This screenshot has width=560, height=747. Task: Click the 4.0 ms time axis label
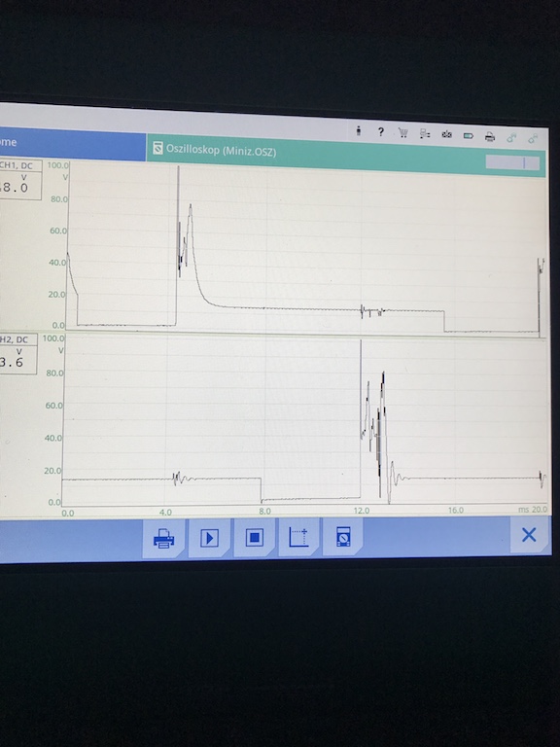point(165,513)
